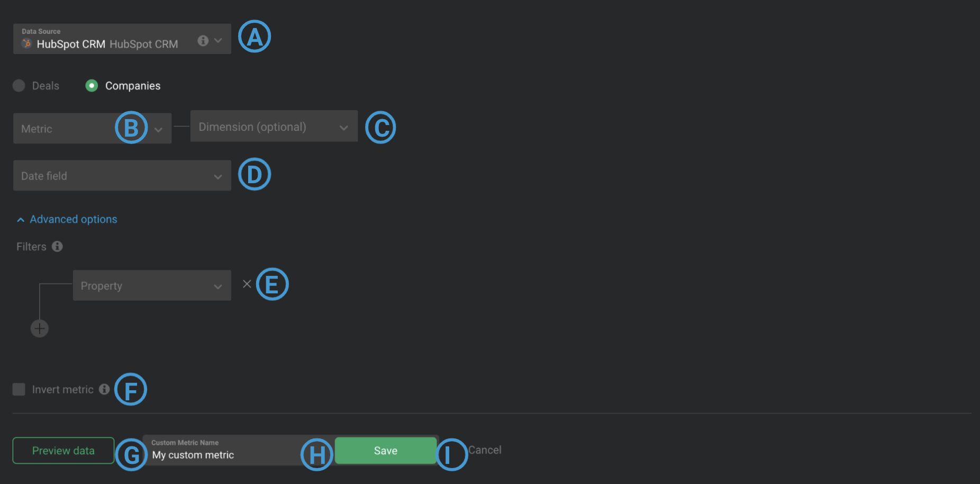Click the green Save button
This screenshot has width=980, height=484.
tap(386, 451)
